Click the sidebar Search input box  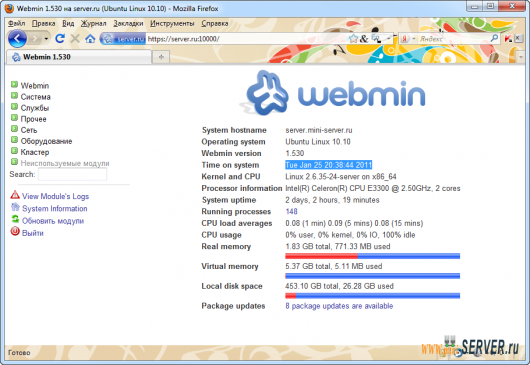tap(72, 174)
